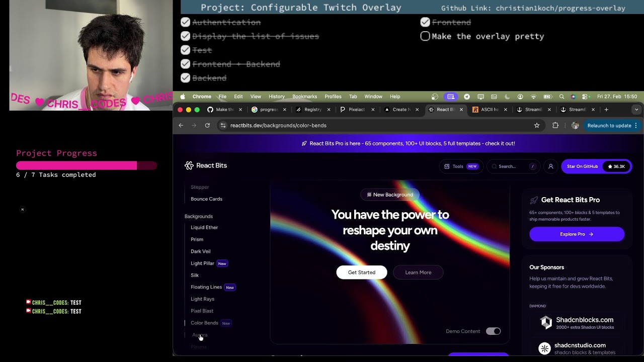Click the 36.3K star count badge
The height and width of the screenshot is (362, 644).
click(x=616, y=166)
